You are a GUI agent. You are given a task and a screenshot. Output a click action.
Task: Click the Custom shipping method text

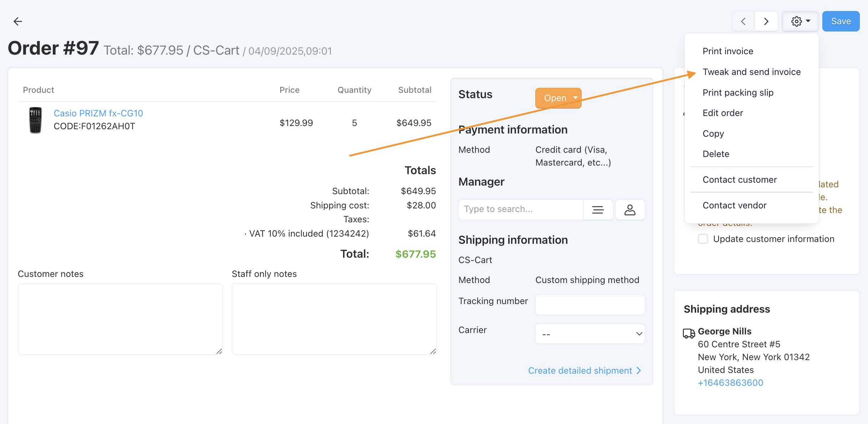pyautogui.click(x=587, y=280)
